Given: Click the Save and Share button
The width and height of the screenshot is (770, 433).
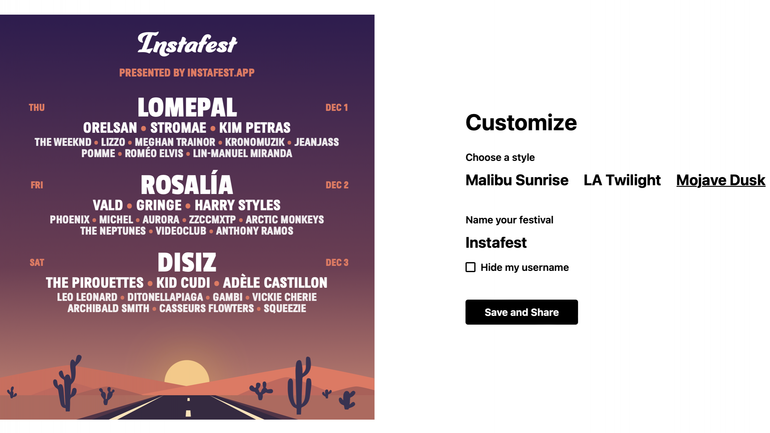Looking at the screenshot, I should [521, 312].
